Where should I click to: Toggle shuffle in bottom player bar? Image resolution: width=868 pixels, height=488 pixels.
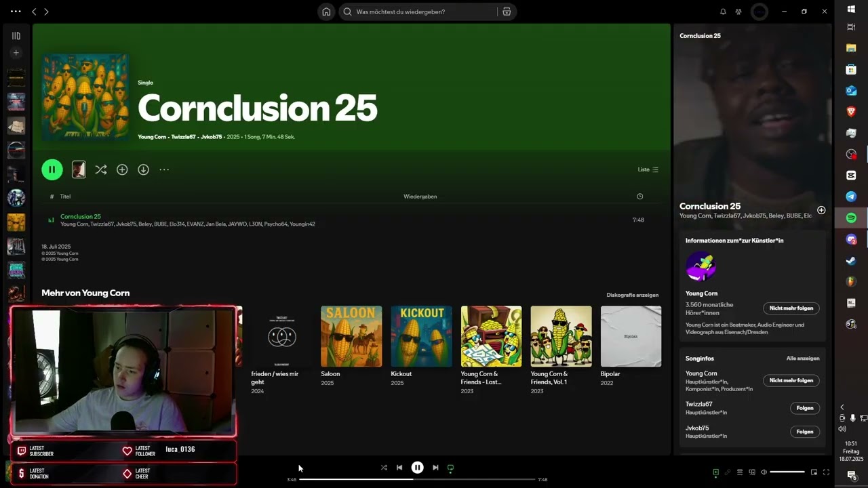(x=384, y=468)
